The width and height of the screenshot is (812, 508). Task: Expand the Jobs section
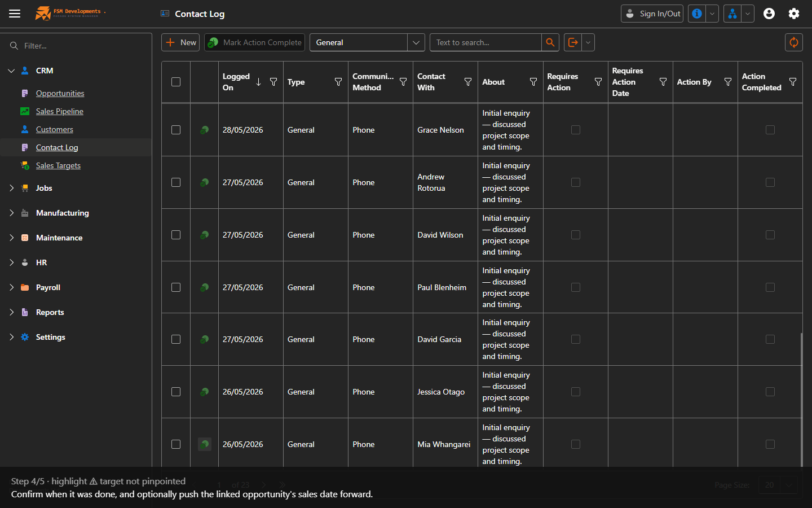(11, 188)
